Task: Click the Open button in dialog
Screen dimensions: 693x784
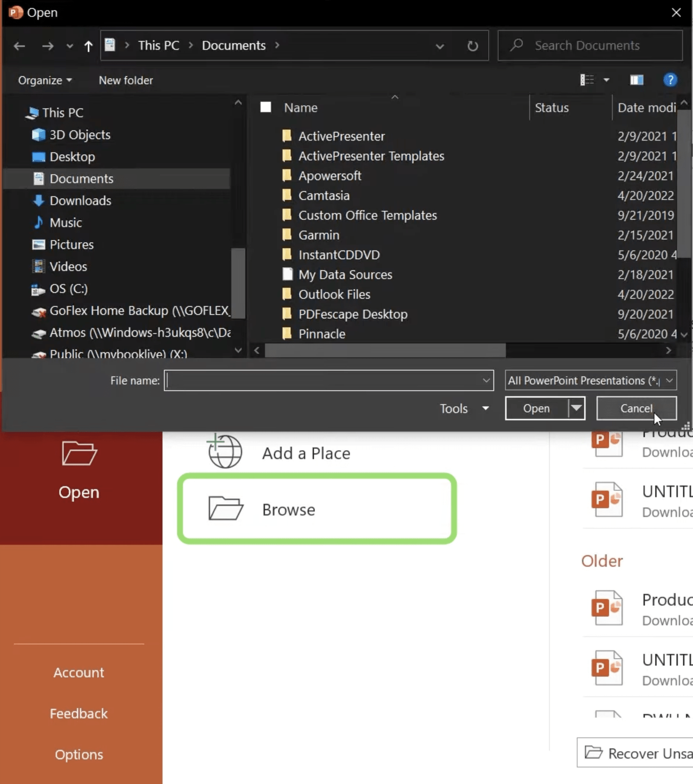Action: [x=536, y=408]
